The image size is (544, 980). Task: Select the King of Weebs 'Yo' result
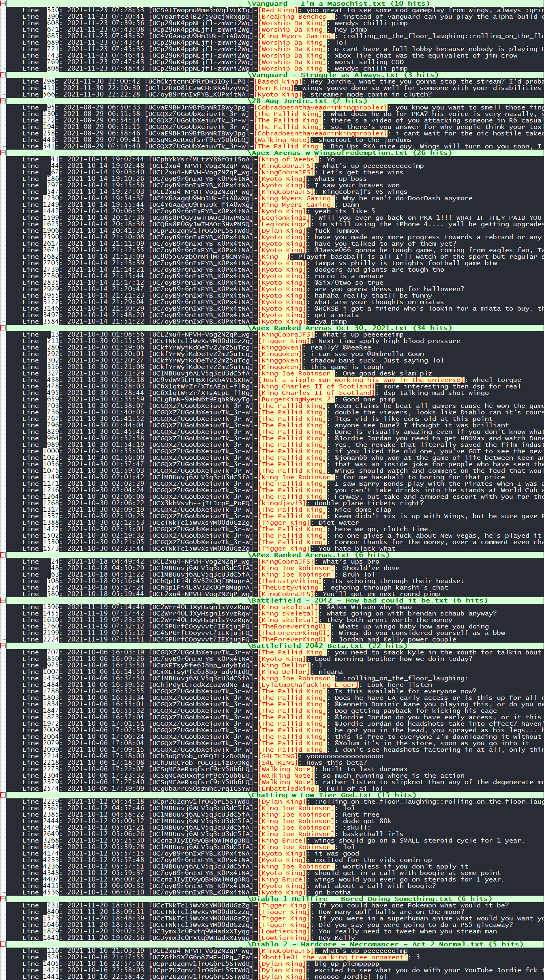pyautogui.click(x=275, y=159)
